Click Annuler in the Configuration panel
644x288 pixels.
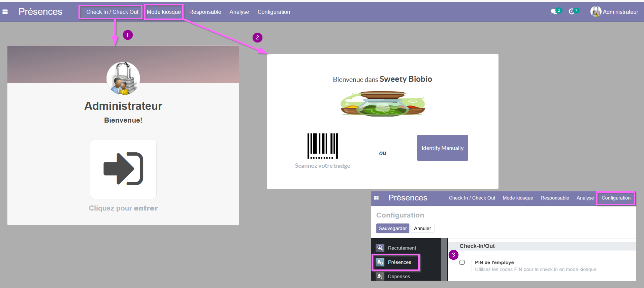click(x=422, y=228)
